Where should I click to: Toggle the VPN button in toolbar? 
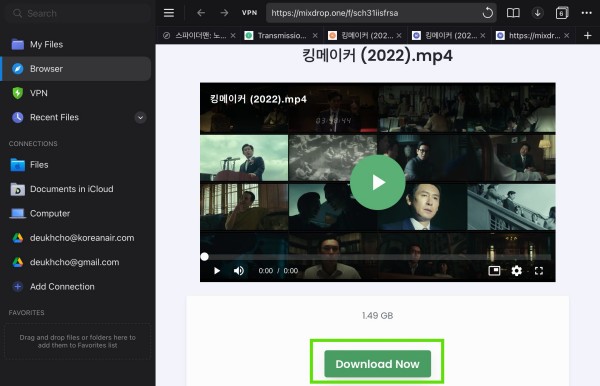pos(249,13)
